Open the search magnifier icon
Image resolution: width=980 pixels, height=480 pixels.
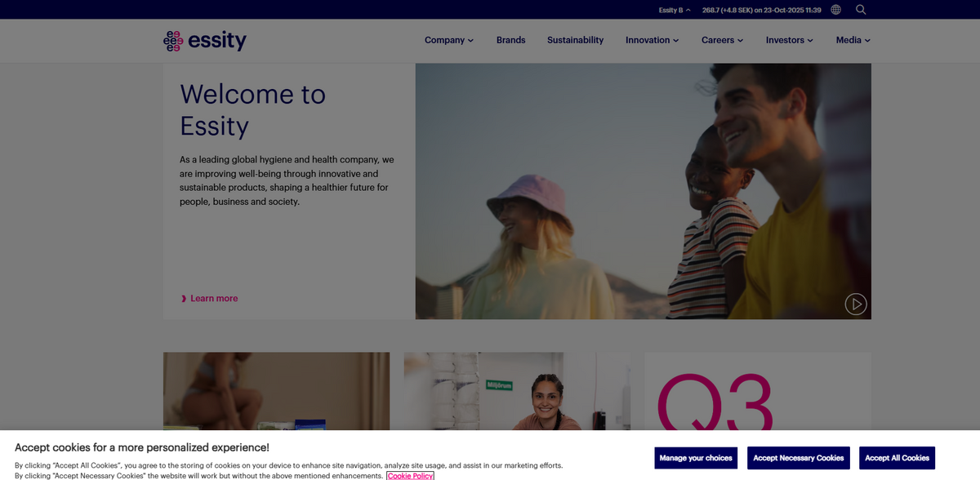point(861,10)
